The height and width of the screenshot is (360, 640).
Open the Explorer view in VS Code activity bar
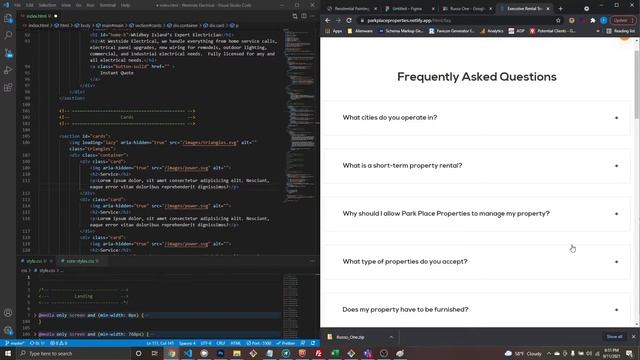(x=8, y=18)
